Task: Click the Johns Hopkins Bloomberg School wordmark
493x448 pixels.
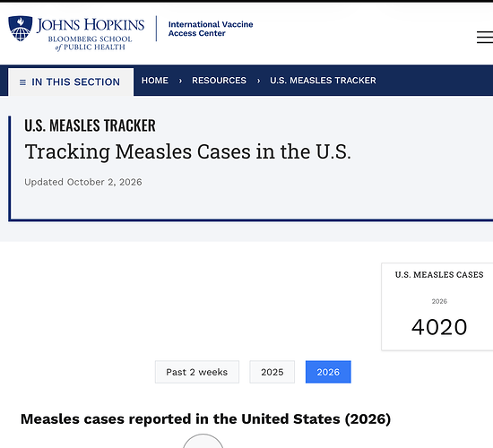Action: coord(91,34)
